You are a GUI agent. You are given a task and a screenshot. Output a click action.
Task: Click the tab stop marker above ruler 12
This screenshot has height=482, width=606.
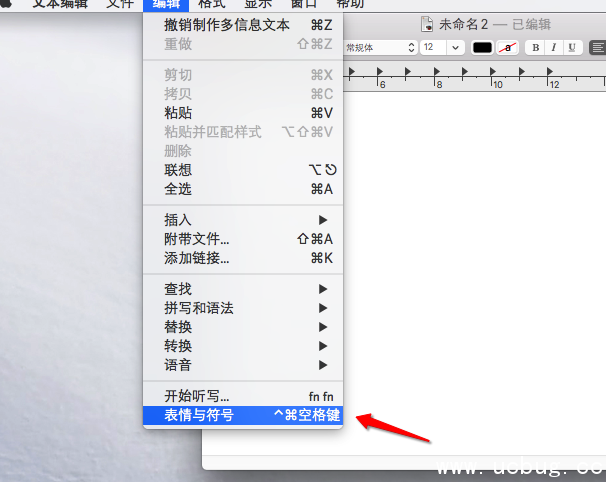550,72
